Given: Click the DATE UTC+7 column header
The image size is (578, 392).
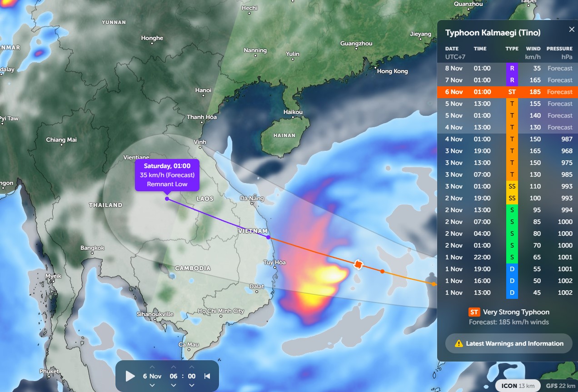Looking at the screenshot, I should (455, 53).
